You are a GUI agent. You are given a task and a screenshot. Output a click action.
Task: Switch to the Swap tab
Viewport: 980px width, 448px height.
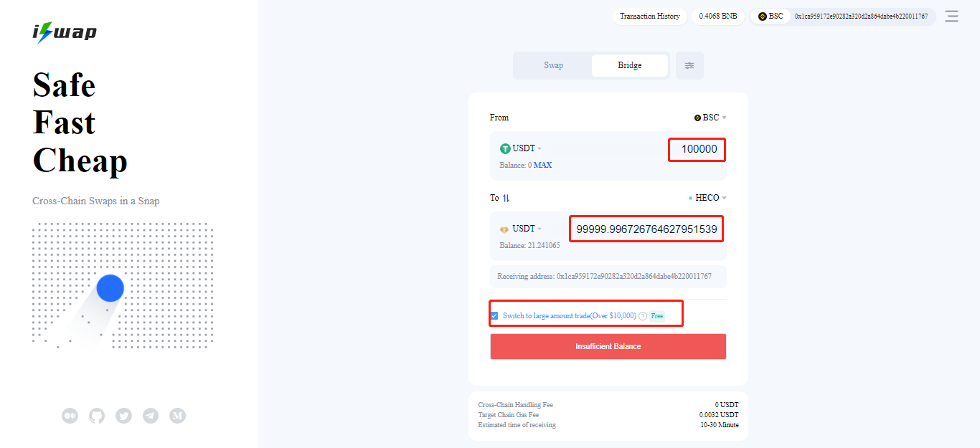553,65
